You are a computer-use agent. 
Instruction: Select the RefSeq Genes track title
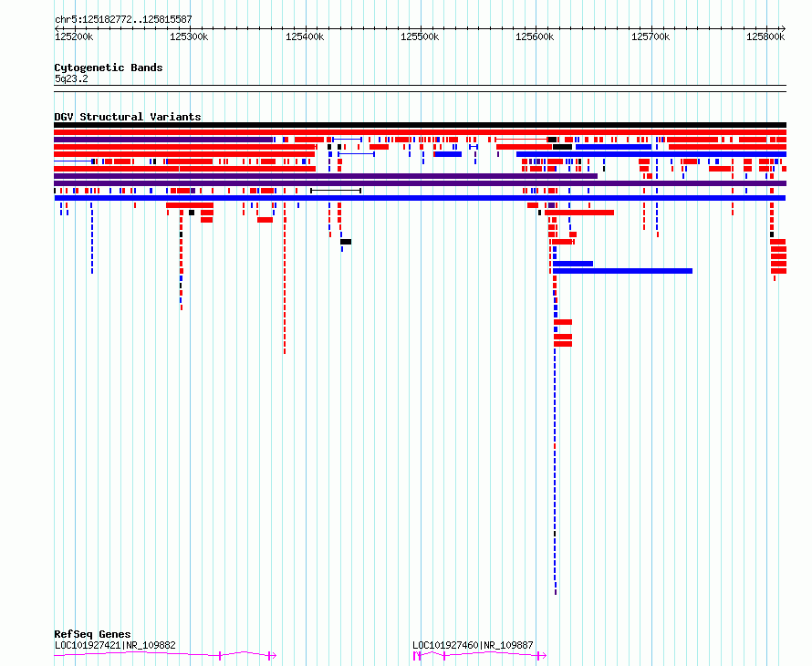(92, 634)
